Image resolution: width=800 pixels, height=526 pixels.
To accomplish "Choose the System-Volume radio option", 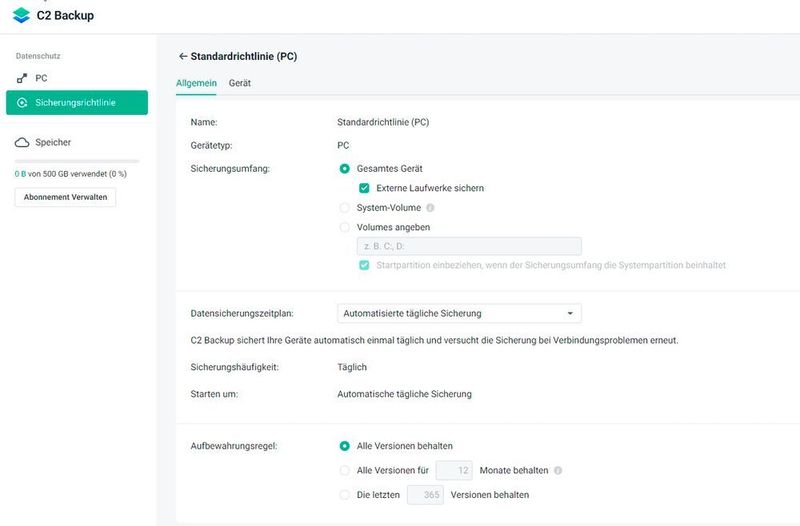I will pyautogui.click(x=346, y=208).
